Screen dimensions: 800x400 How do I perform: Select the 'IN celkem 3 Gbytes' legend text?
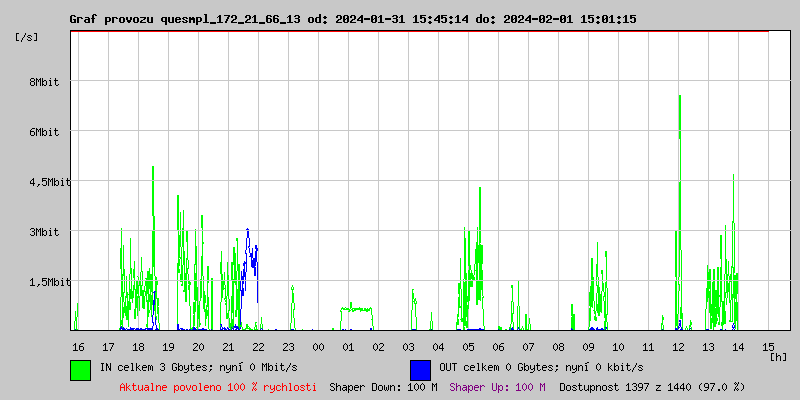coord(186,368)
